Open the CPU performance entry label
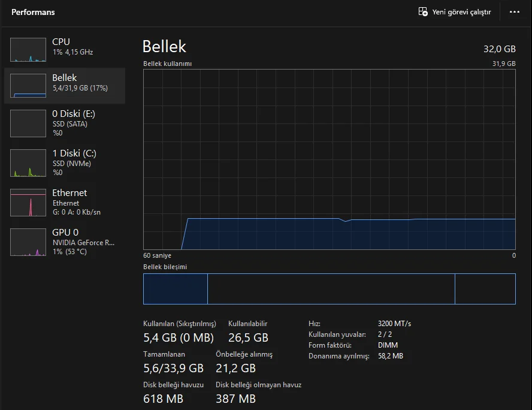Image resolution: width=532 pixels, height=410 pixels. pos(61,42)
